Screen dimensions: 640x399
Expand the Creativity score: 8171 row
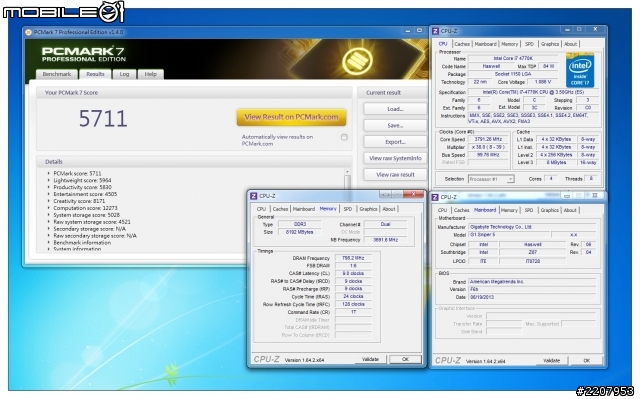point(49,201)
